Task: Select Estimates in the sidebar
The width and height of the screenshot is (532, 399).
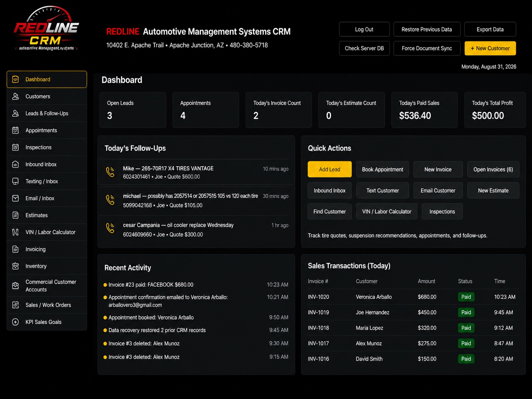Action: [47, 215]
